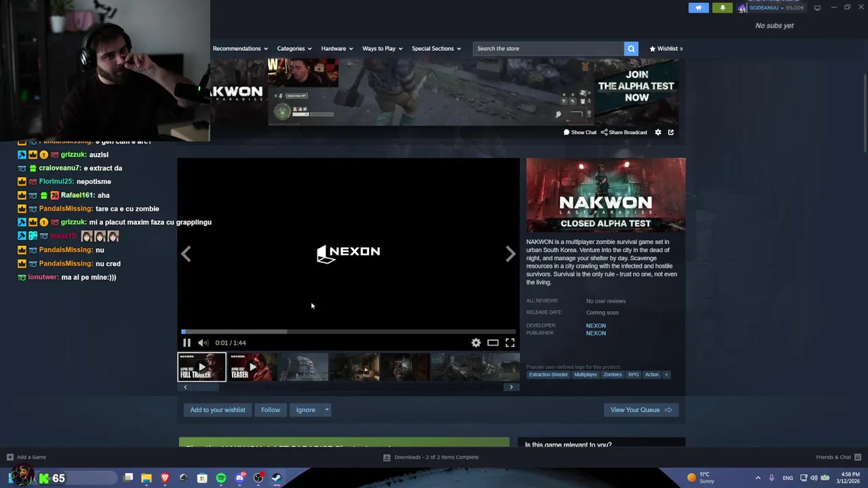Open the green notifications bell
The width and height of the screenshot is (868, 488).
pyautogui.click(x=722, y=7)
